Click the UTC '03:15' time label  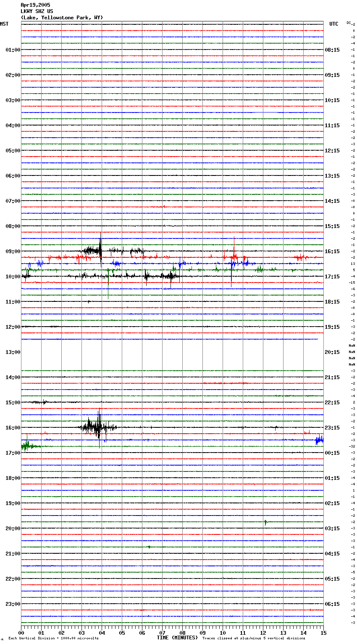[332, 529]
